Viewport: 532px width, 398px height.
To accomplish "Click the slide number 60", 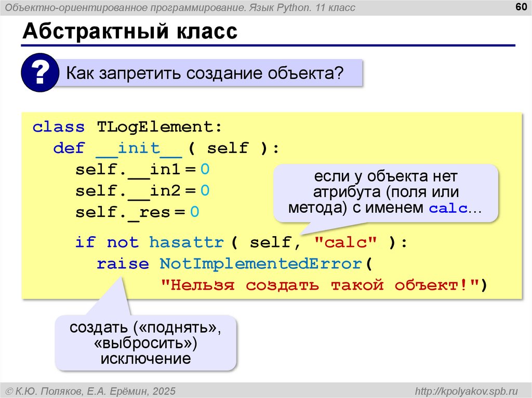I will point(521,6).
